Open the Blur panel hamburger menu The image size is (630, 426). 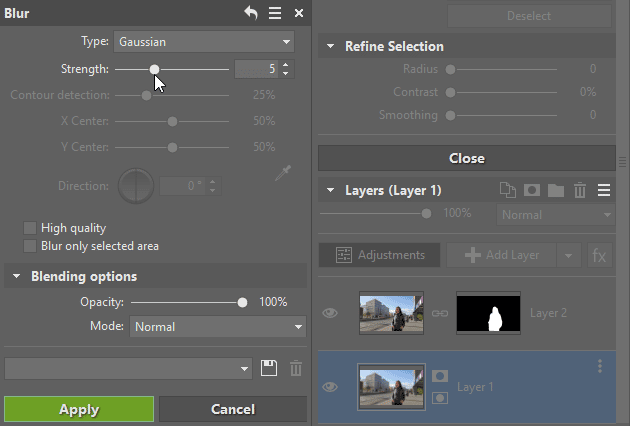click(x=275, y=13)
